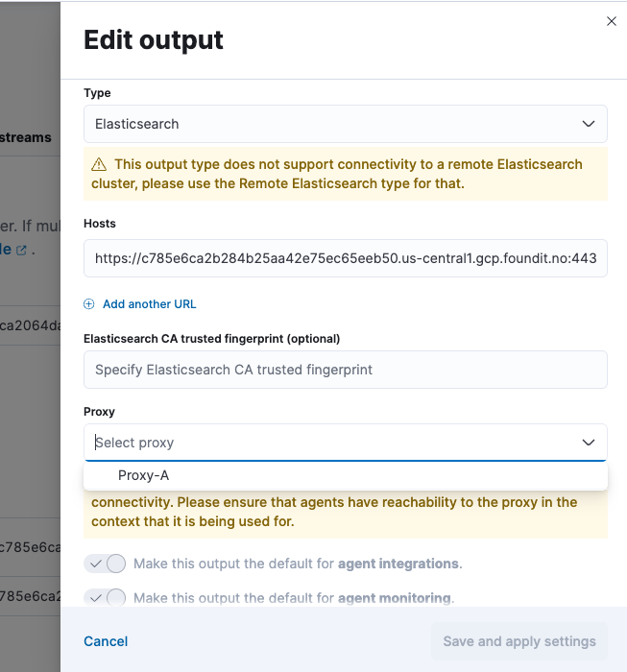Screen dimensions: 627x672
Task: Toggle default for agent integrations switch
Action: tap(106, 564)
